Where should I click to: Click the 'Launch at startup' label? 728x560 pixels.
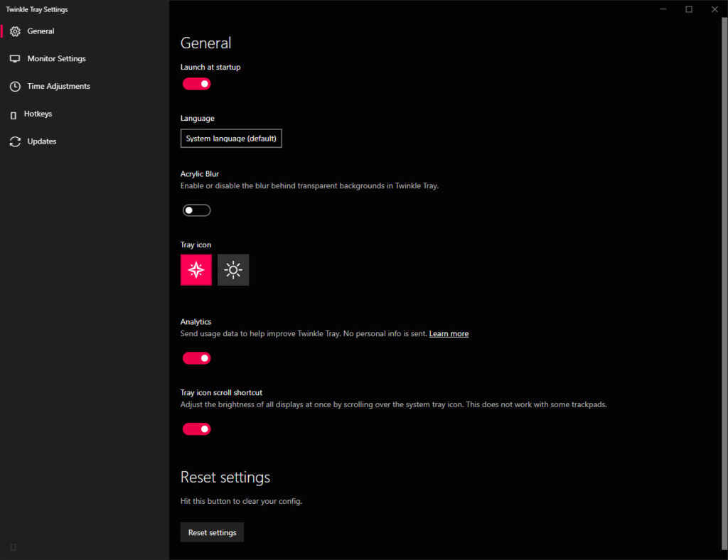point(210,68)
